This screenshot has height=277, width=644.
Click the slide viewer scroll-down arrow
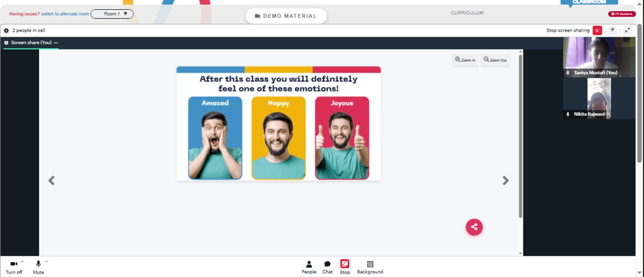click(x=520, y=254)
